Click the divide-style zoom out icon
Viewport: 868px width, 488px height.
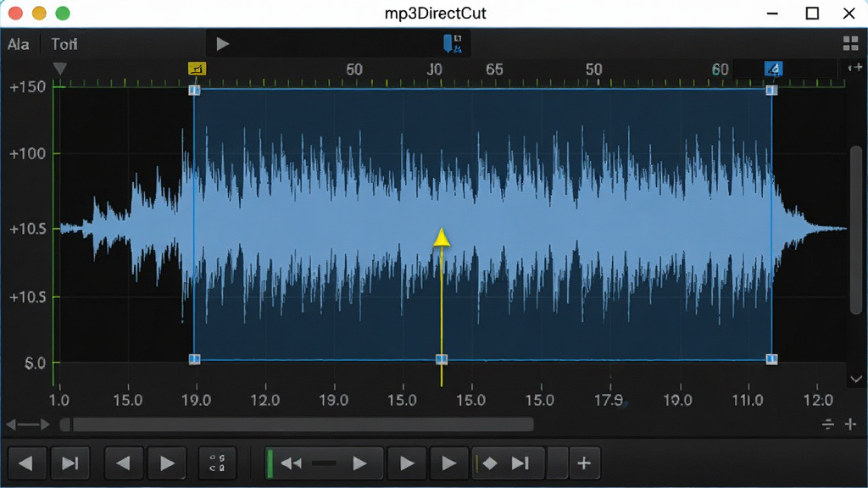[827, 424]
